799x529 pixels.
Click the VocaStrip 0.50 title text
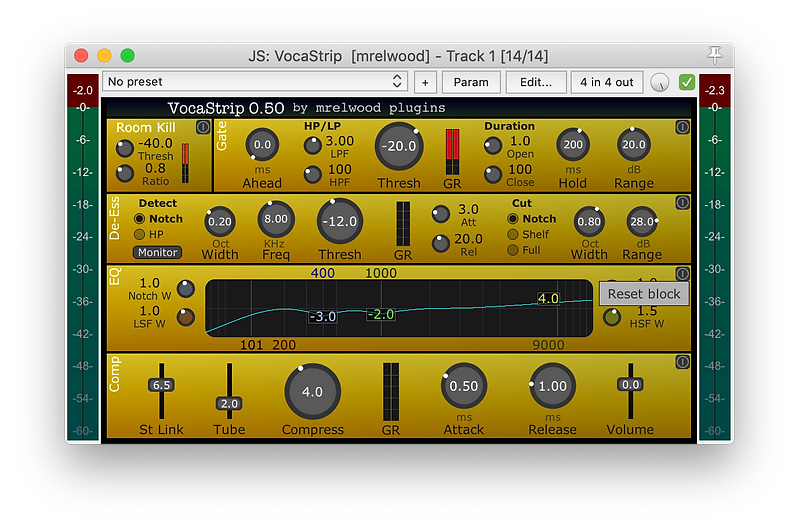pos(226,108)
